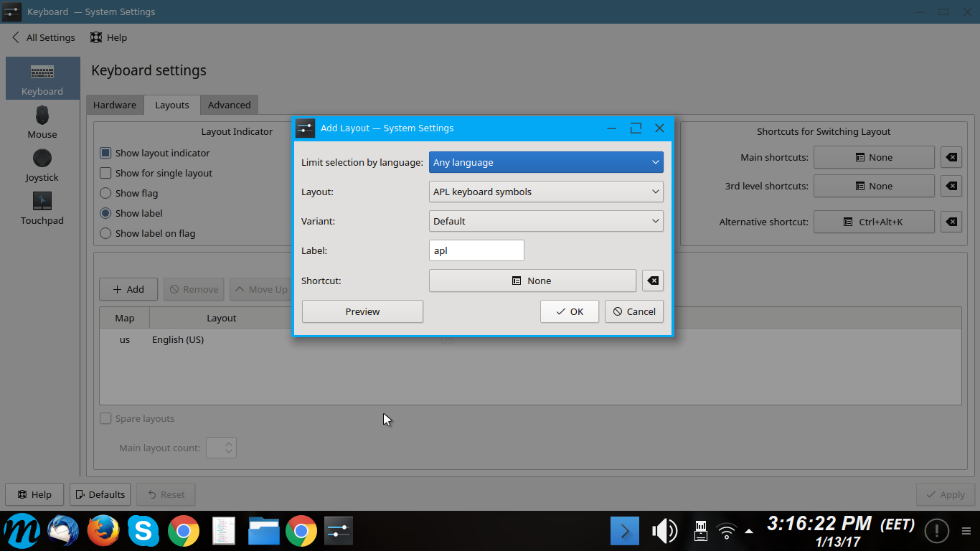Image resolution: width=980 pixels, height=551 pixels.
Task: Click the volume speaker tray icon
Action: (x=664, y=531)
